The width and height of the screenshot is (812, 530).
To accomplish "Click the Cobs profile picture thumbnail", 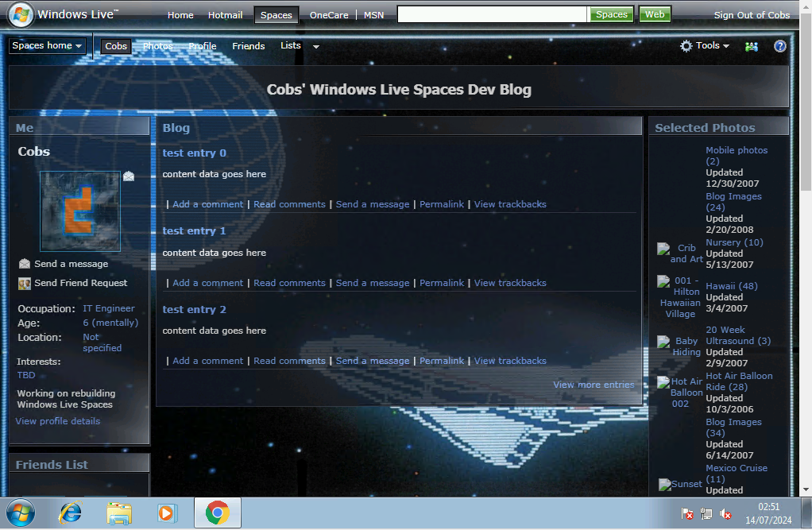I will [x=80, y=211].
